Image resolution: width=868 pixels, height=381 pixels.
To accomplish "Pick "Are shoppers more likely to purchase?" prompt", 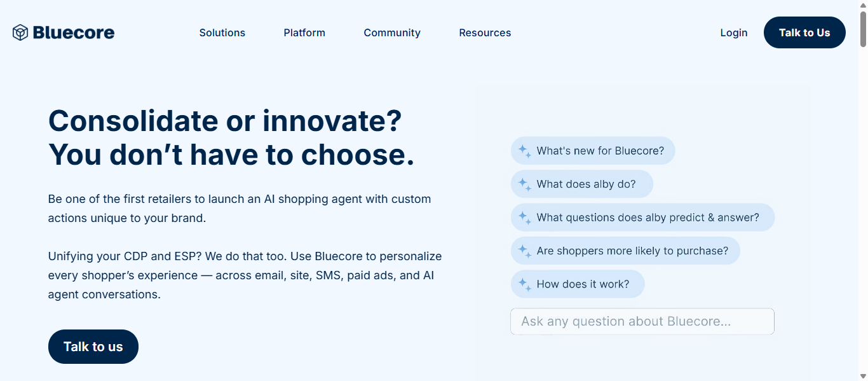I will tap(632, 251).
